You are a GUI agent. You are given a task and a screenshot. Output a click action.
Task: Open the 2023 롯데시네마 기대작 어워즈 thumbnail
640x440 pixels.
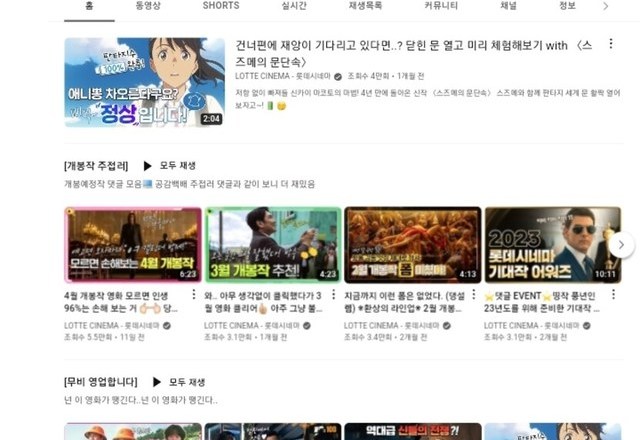(x=552, y=245)
